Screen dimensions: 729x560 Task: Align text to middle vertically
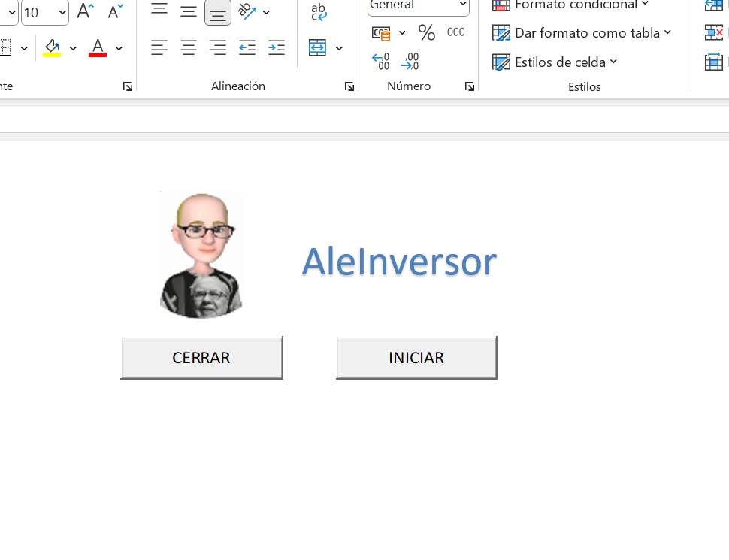click(189, 11)
